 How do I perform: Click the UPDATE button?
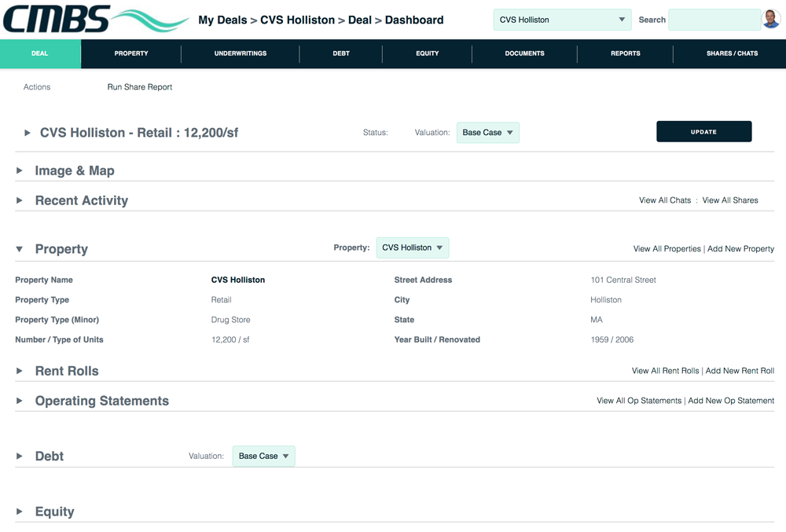(703, 132)
